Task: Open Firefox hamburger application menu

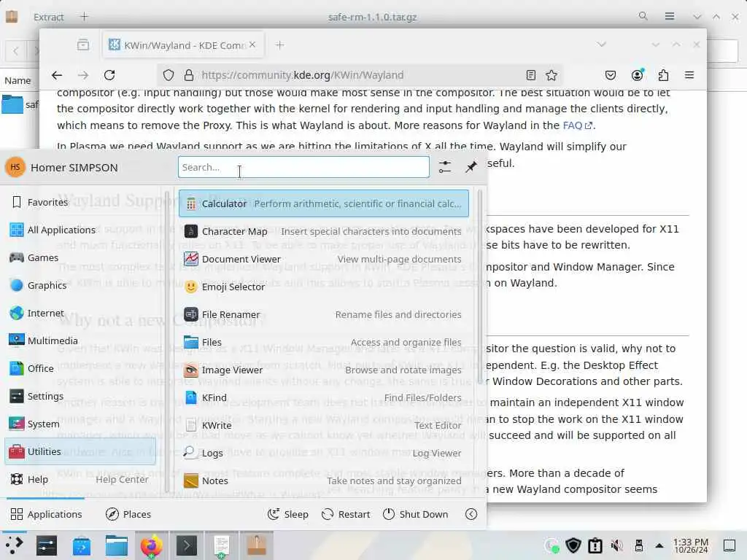Action: pyautogui.click(x=689, y=75)
